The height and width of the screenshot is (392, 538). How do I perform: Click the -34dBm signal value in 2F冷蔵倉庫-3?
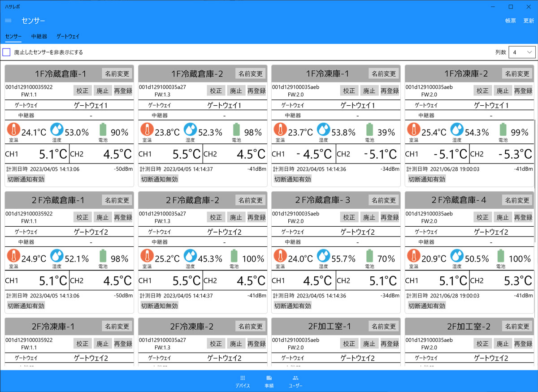pyautogui.click(x=390, y=296)
